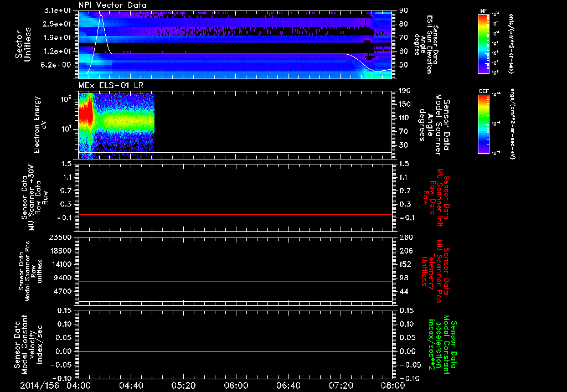Click the "2.5e+01" sector tick value
The height and width of the screenshot is (392, 567).
point(57,24)
